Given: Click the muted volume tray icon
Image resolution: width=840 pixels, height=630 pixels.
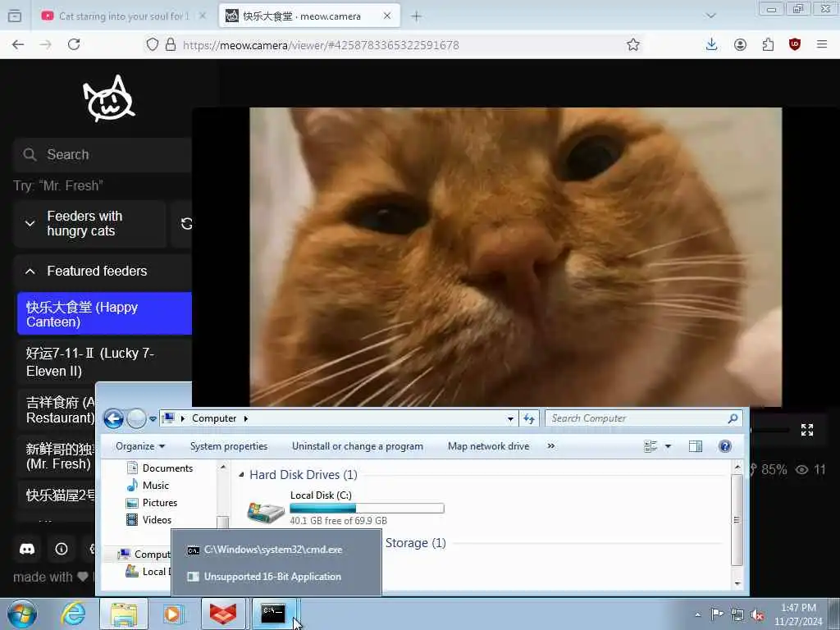Looking at the screenshot, I should (757, 614).
